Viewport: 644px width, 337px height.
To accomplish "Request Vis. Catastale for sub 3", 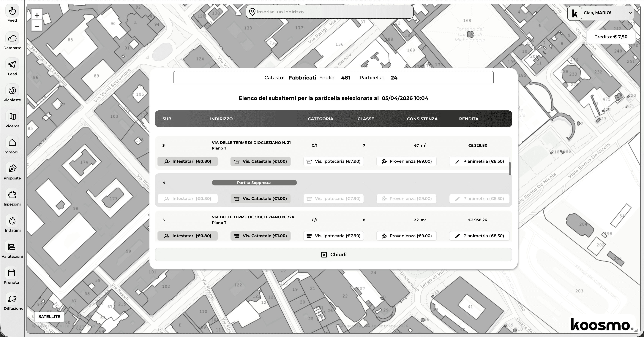I will click(x=261, y=161).
